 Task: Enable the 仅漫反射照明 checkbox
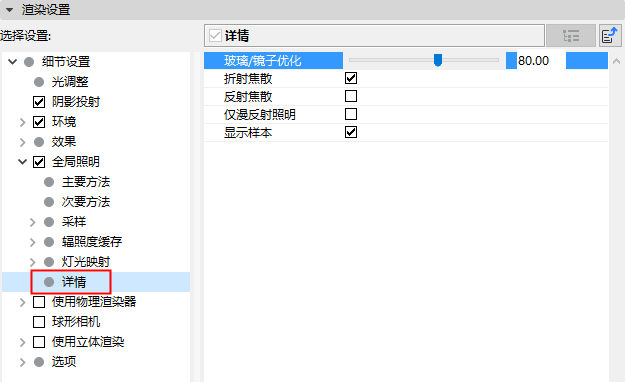351,114
